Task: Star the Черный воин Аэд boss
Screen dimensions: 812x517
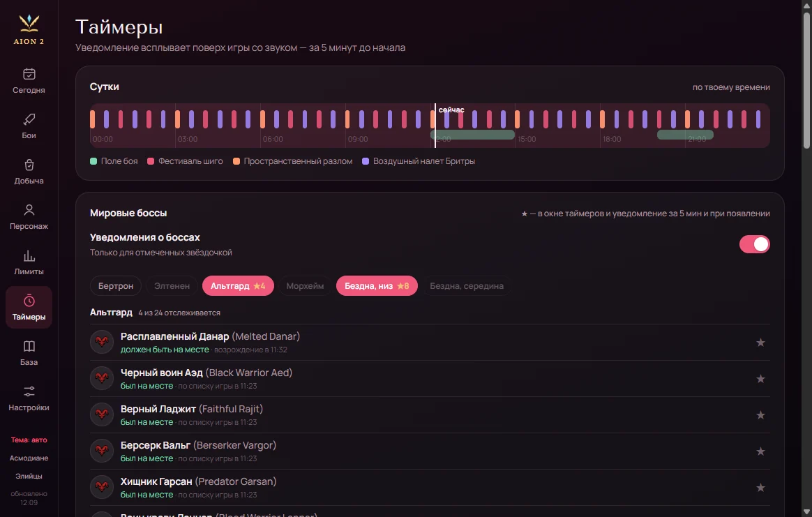Action: [x=760, y=379]
